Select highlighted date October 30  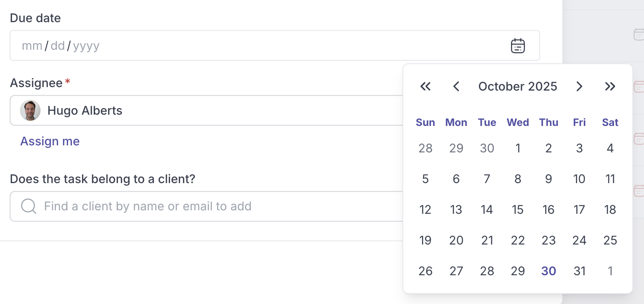(548, 271)
